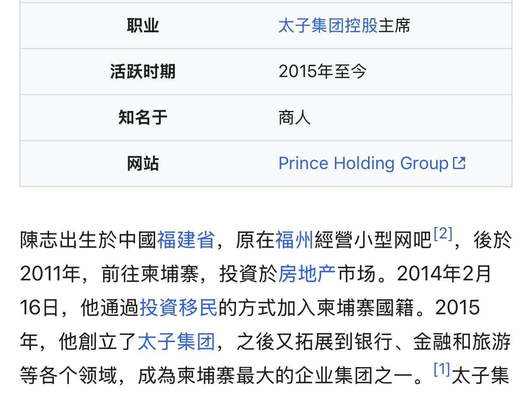This screenshot has width=532, height=397.
Task: Open the 投資移民 link
Action: click(x=179, y=308)
